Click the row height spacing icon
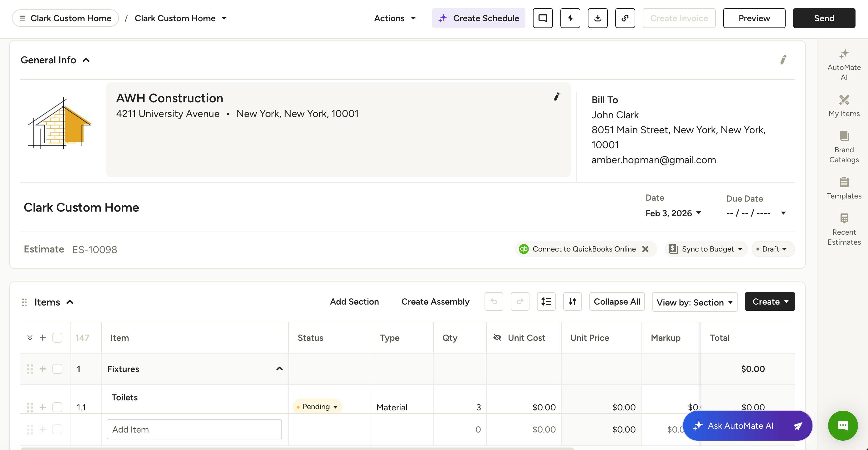The height and width of the screenshot is (450, 868). (x=546, y=301)
